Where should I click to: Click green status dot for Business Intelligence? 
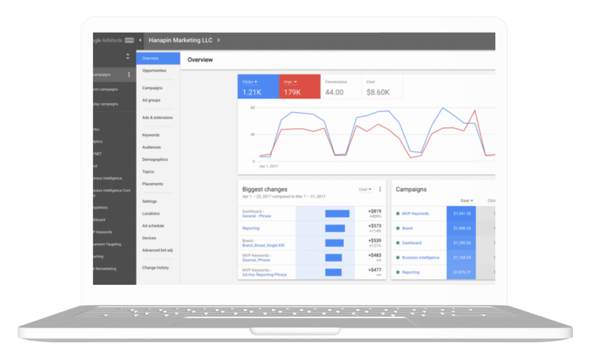tap(397, 257)
